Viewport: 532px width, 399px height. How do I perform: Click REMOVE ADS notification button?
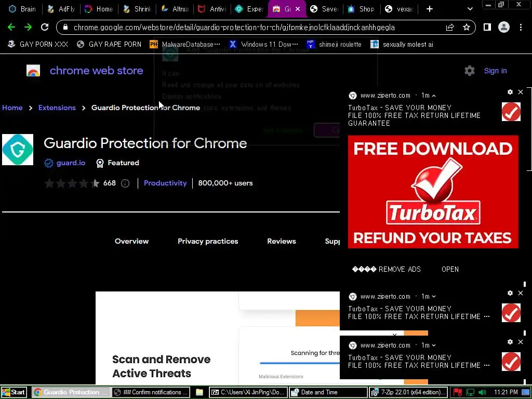coord(387,270)
